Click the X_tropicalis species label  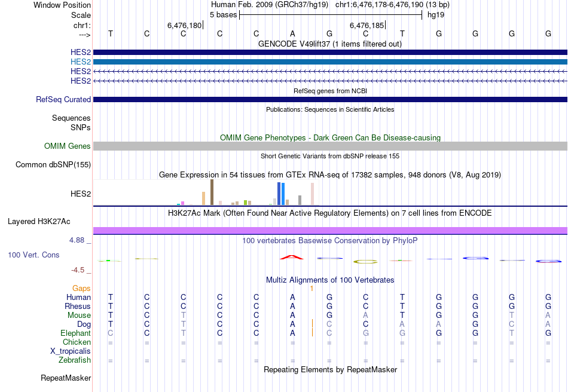[71, 351]
